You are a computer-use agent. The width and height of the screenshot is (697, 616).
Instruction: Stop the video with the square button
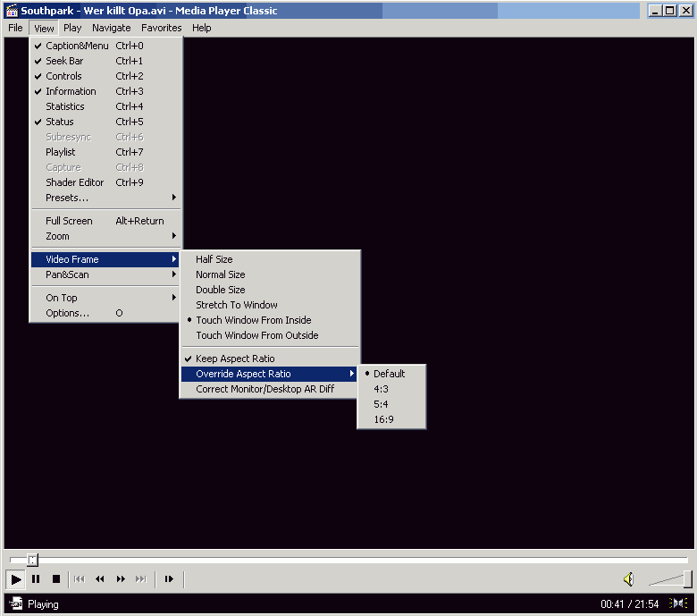coord(55,579)
